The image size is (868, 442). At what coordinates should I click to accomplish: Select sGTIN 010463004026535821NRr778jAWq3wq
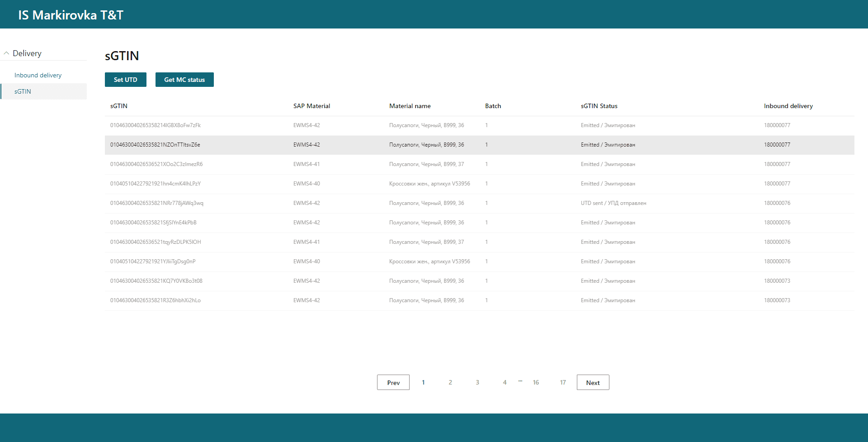[157, 203]
